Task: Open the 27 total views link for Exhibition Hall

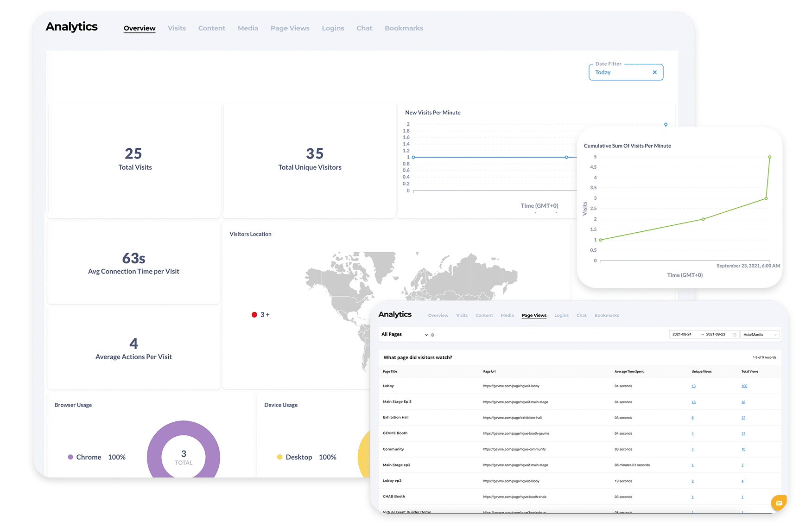Action: pyautogui.click(x=743, y=417)
